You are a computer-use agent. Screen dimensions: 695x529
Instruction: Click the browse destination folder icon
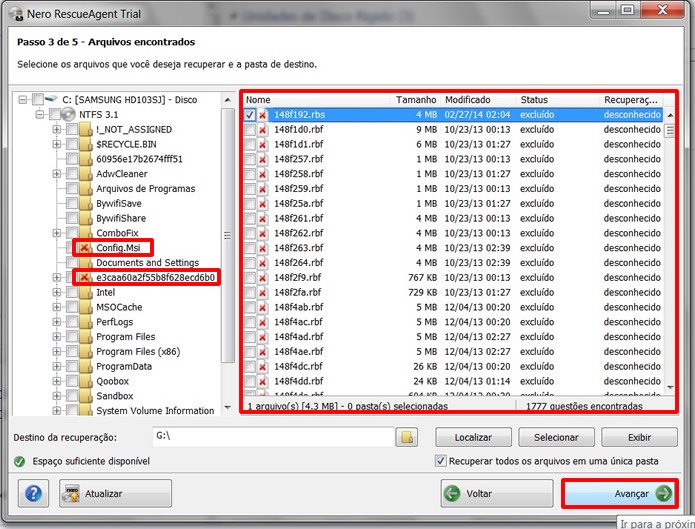pos(406,437)
